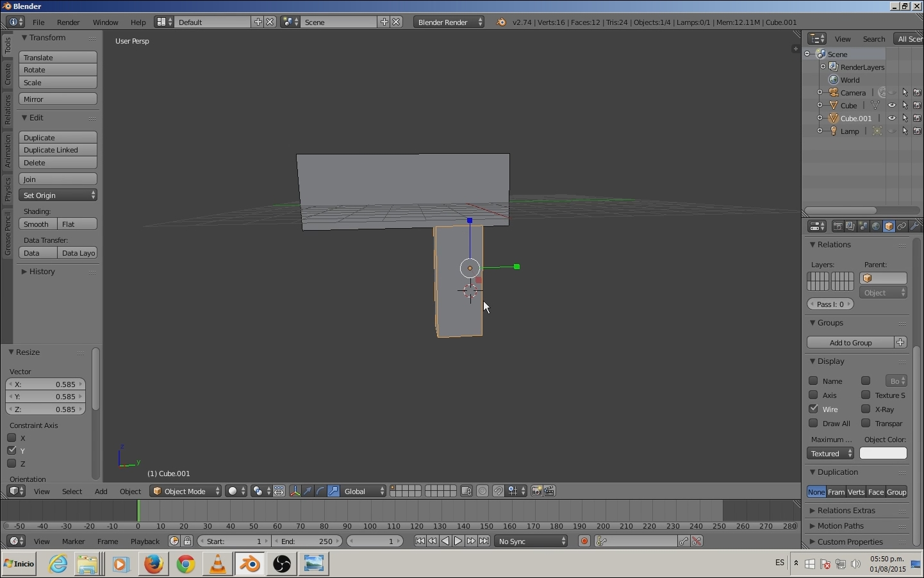This screenshot has width=924, height=578.
Task: Open the Render properties tab icon
Action: click(838, 227)
